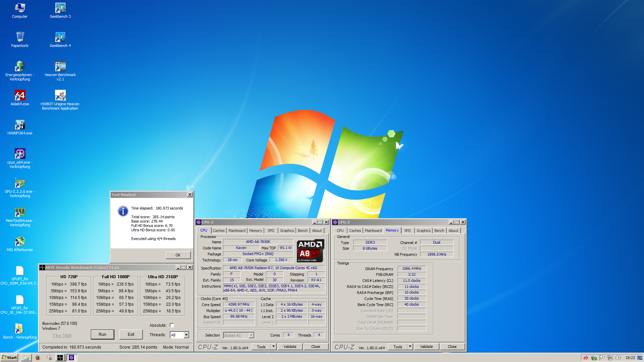Click the clock showing 19:23
The image size is (644, 362).
(x=630, y=358)
